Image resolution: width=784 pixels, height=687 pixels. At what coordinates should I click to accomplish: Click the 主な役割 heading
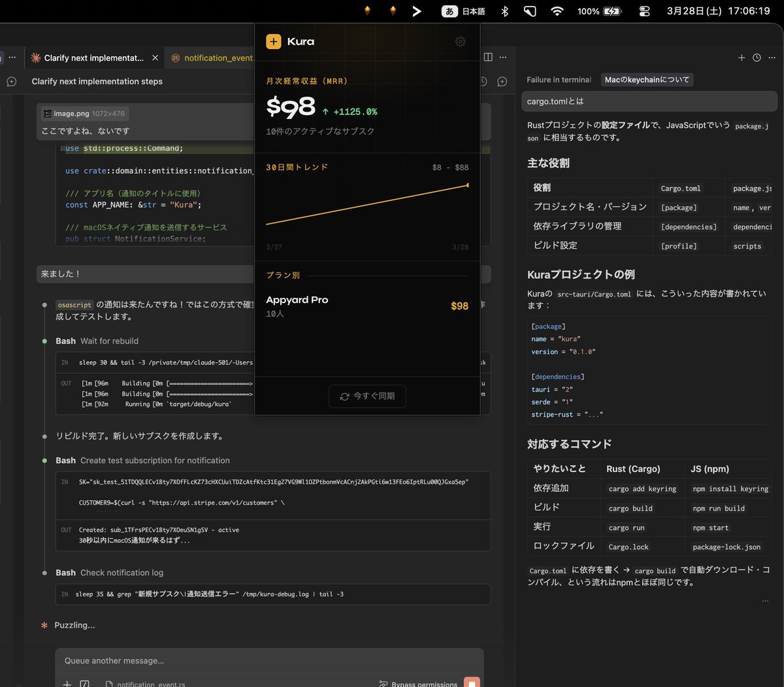[548, 163]
